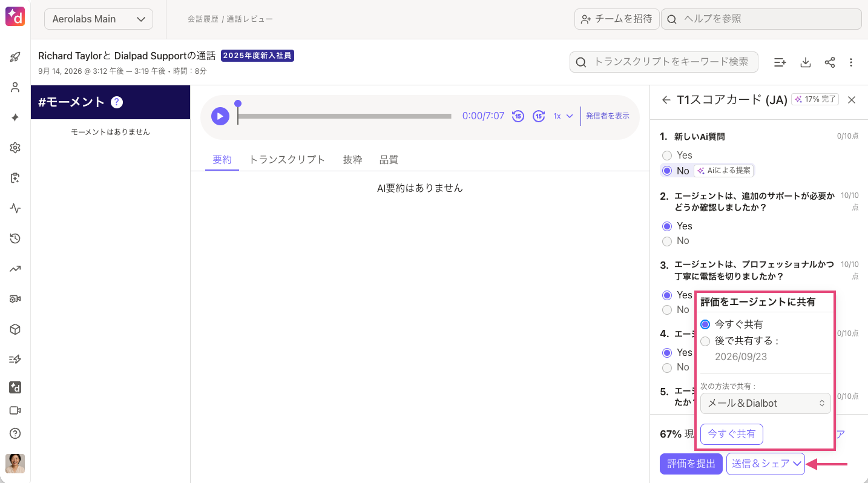Viewport: 868px width, 483px height.
Task: Select Yes radio for question 3
Action: click(667, 295)
